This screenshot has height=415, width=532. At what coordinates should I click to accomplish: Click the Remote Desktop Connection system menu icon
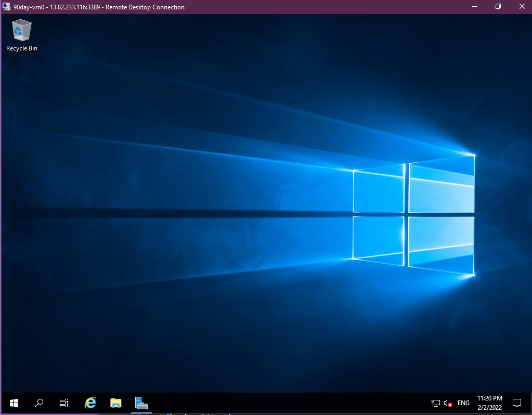click(7, 7)
